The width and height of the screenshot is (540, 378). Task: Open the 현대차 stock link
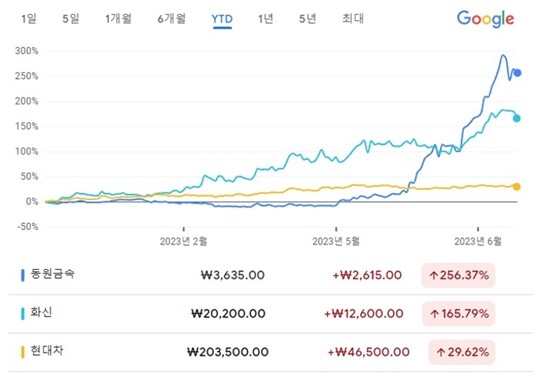[47, 351]
